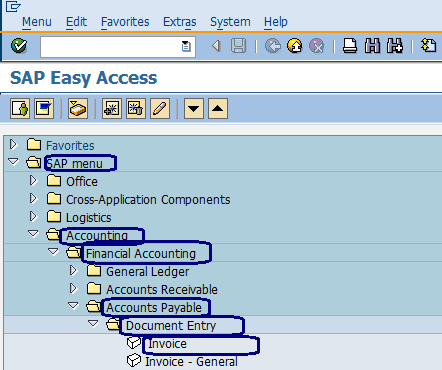Click the SAP Menu icon
This screenshot has width=442, height=370.
[x=44, y=108]
